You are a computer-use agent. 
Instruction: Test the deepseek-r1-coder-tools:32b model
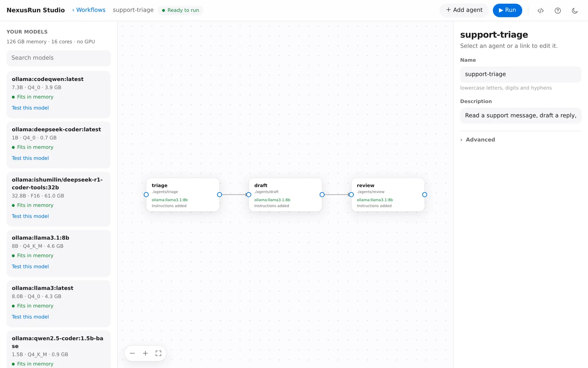[x=30, y=216]
